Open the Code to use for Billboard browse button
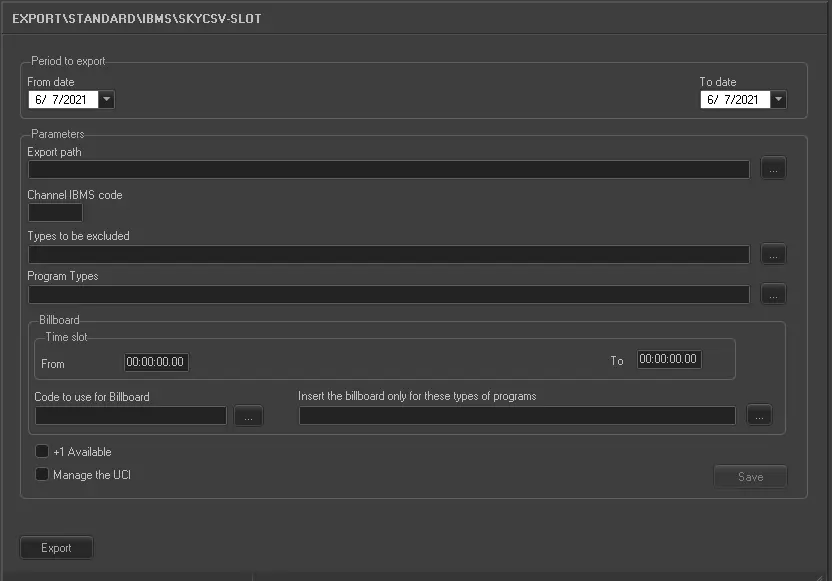This screenshot has width=832, height=581. 249,416
